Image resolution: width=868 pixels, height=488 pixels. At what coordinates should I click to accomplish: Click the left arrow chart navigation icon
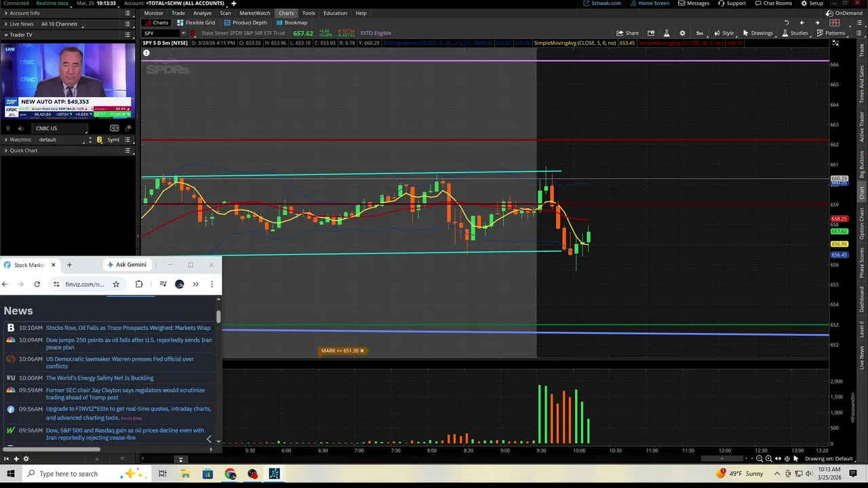[802, 22]
